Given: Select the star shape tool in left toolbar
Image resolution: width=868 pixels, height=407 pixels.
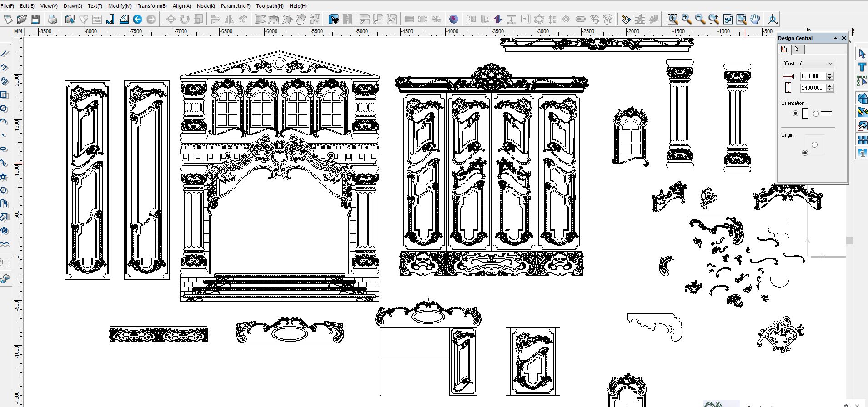Looking at the screenshot, I should [4, 176].
